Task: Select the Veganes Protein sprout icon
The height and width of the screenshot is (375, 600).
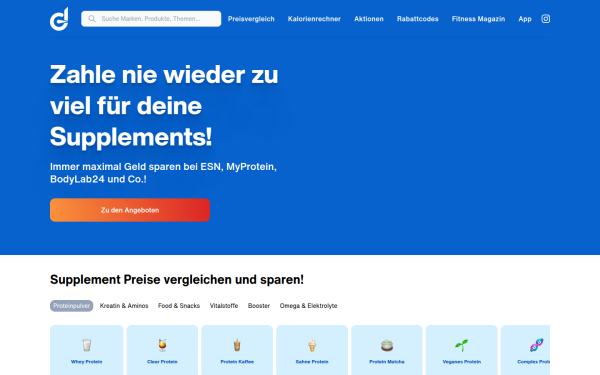Action: (x=461, y=345)
